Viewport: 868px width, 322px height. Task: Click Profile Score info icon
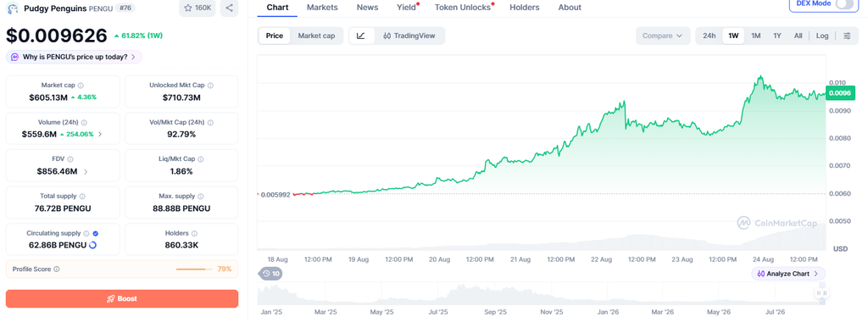(57, 269)
